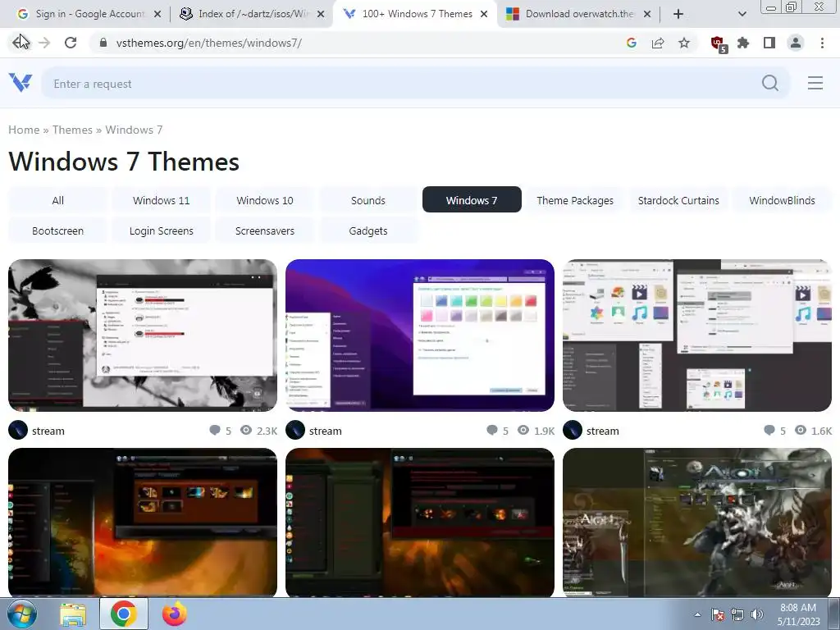840x630 pixels.
Task: Open Chrome's three-dot menu
Action: (822, 43)
